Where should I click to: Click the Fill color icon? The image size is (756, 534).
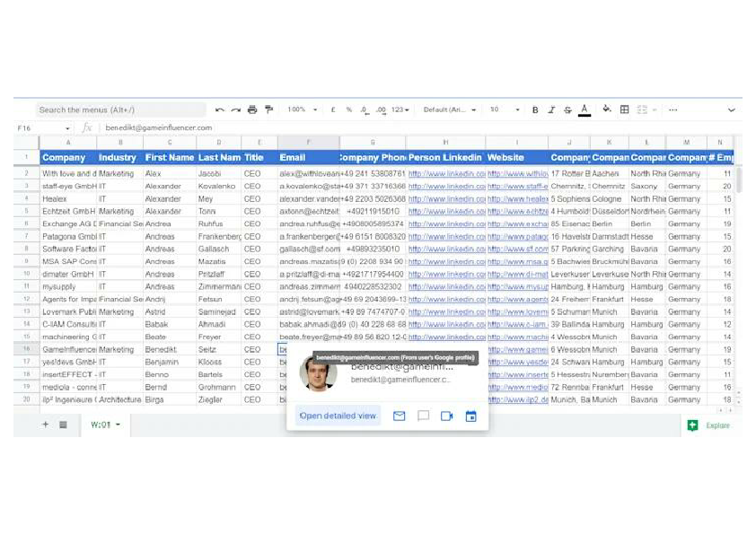click(605, 109)
